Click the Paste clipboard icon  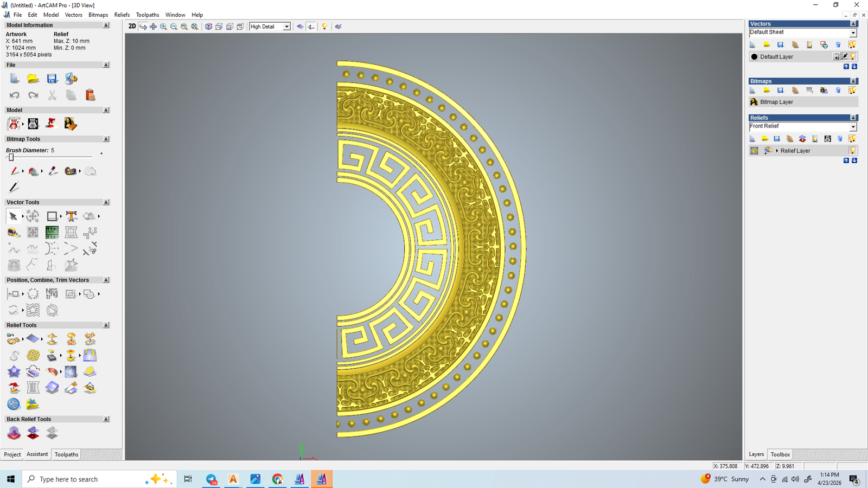click(x=90, y=95)
